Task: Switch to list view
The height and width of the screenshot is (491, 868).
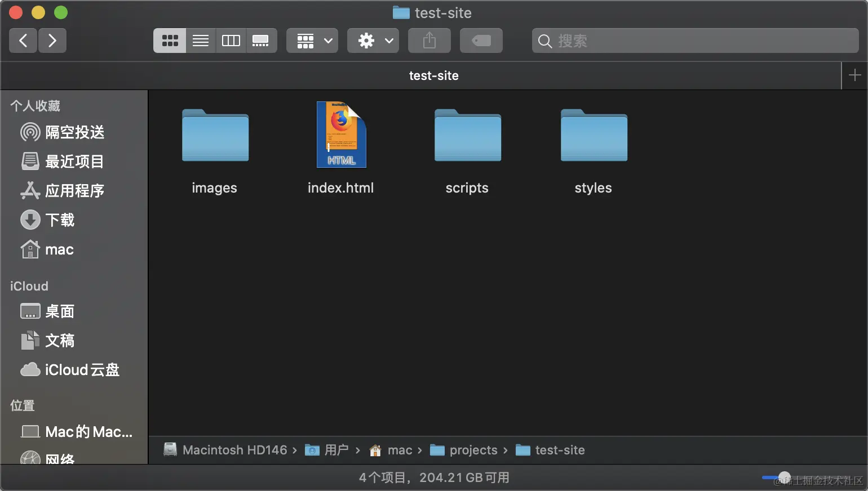Action: 201,41
